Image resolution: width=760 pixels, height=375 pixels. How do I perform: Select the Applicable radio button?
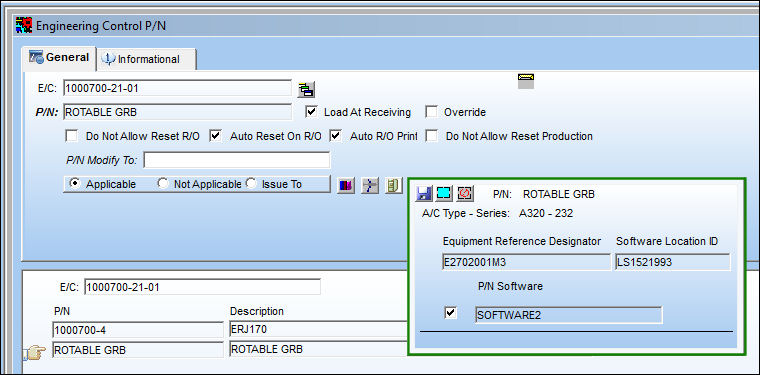point(75,184)
